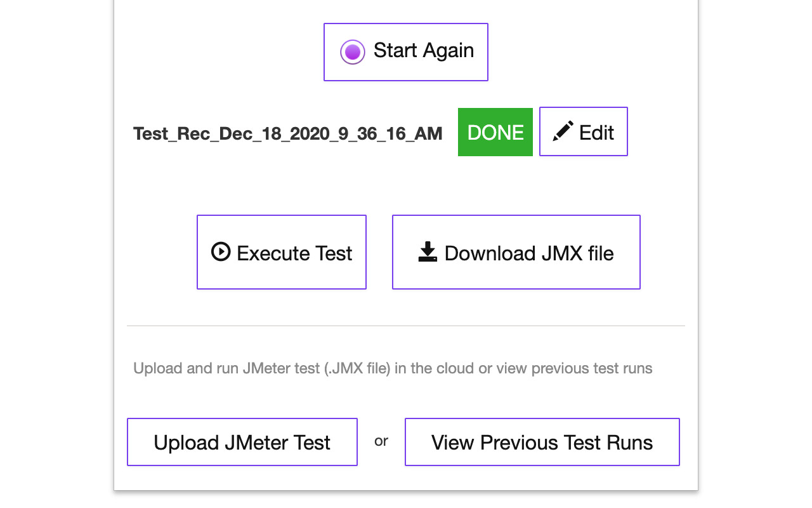This screenshot has height=508, width=812.
Task: Click the pencil icon to rename the recording
Action: click(x=562, y=131)
